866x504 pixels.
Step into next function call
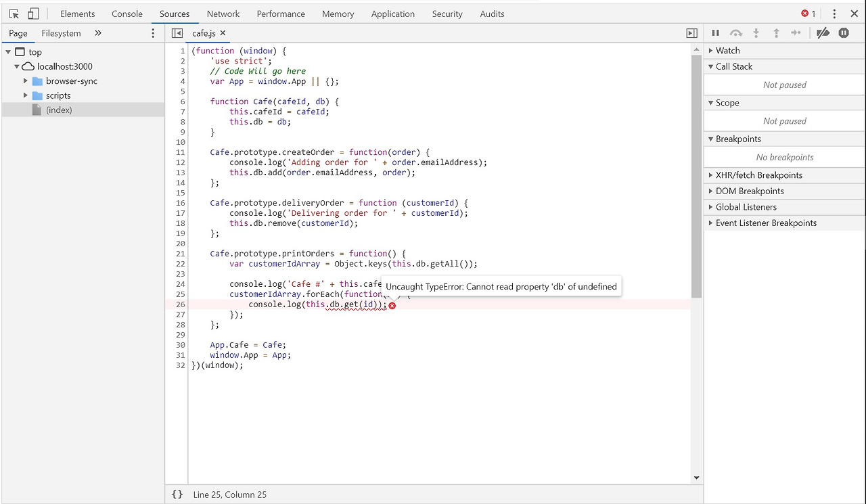coord(756,33)
